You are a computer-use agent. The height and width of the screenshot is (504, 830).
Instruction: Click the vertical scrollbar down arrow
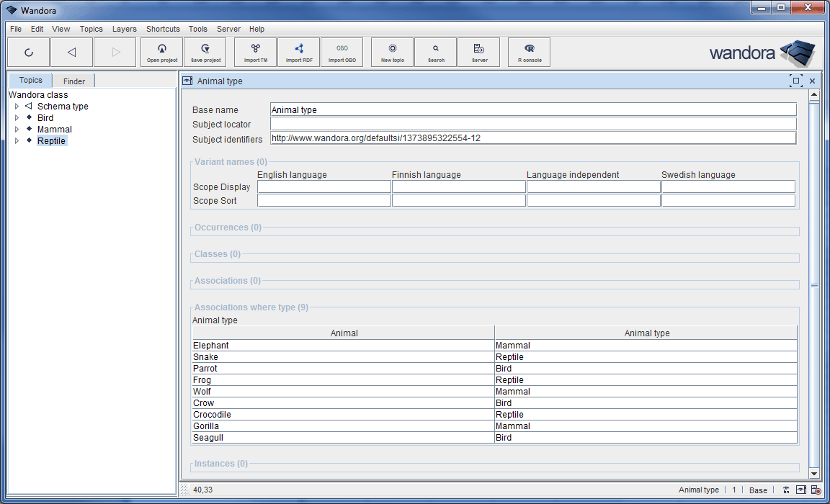(814, 473)
